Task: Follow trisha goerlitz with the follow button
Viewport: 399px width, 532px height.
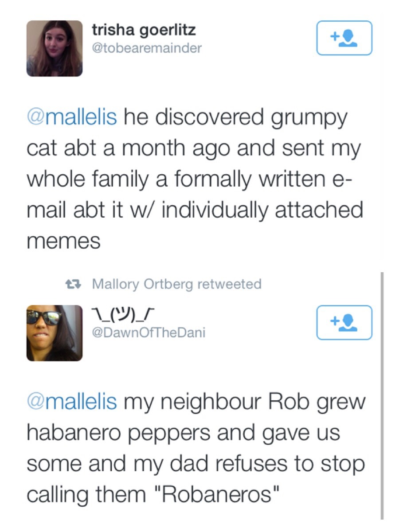Action: pyautogui.click(x=344, y=38)
